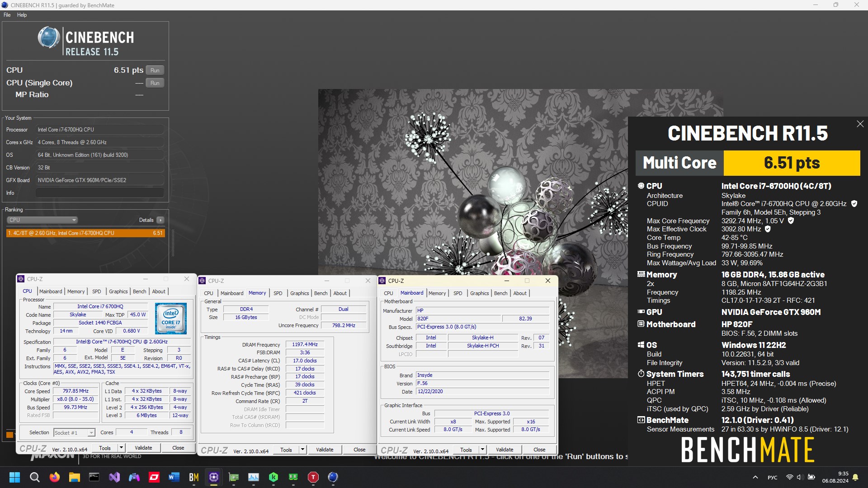The height and width of the screenshot is (488, 868).
Task: Click the BIOS date 12/22/2020 field
Action: [482, 392]
